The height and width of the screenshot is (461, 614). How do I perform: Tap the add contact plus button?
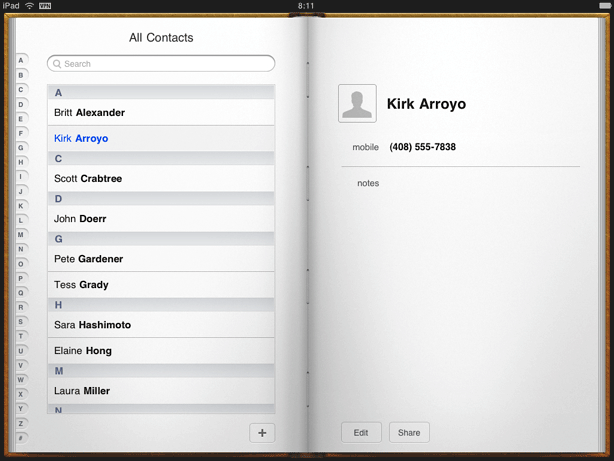coord(262,432)
